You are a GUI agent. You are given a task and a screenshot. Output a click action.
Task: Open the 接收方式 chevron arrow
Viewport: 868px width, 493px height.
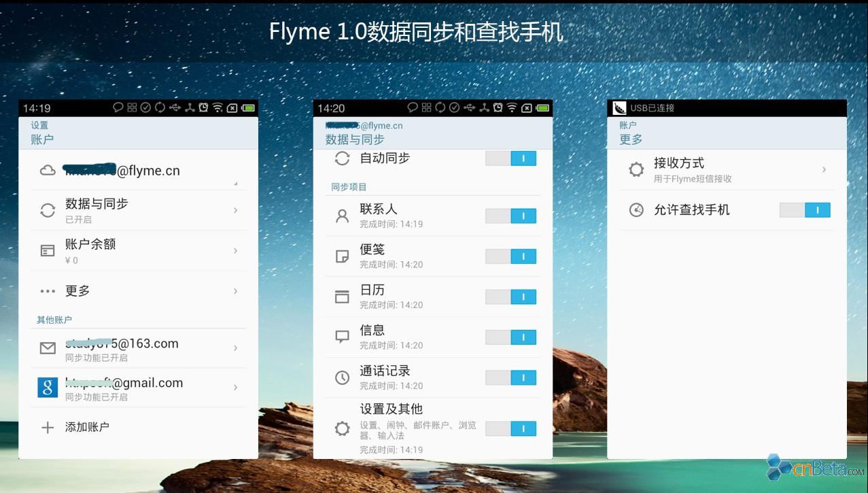(824, 169)
